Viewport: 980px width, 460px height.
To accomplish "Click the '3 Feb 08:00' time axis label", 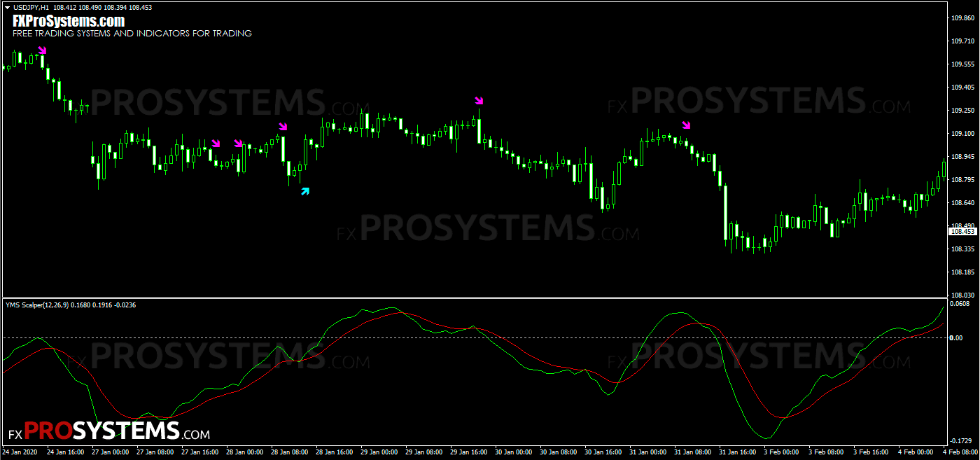I will (x=825, y=452).
